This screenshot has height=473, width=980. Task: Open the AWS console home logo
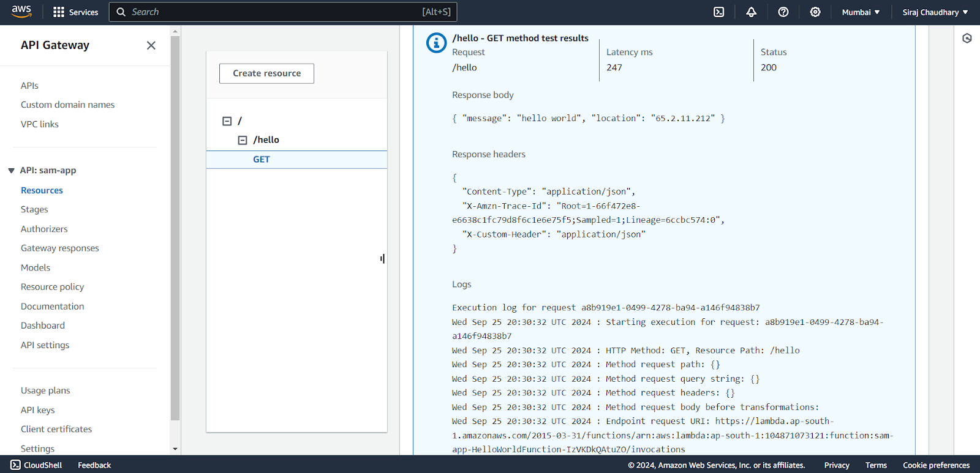21,12
